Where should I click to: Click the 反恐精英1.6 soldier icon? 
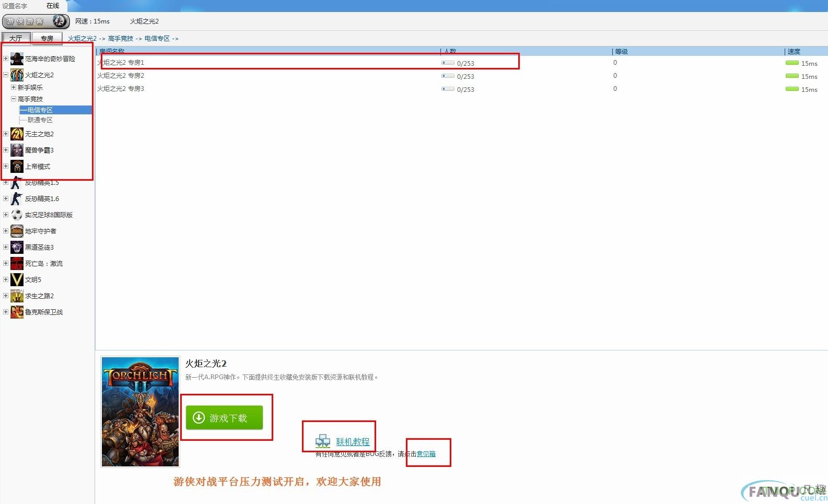17,199
